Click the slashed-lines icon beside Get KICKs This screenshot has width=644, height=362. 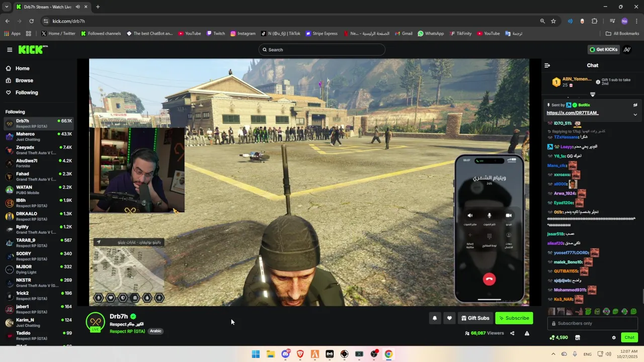pos(627,50)
